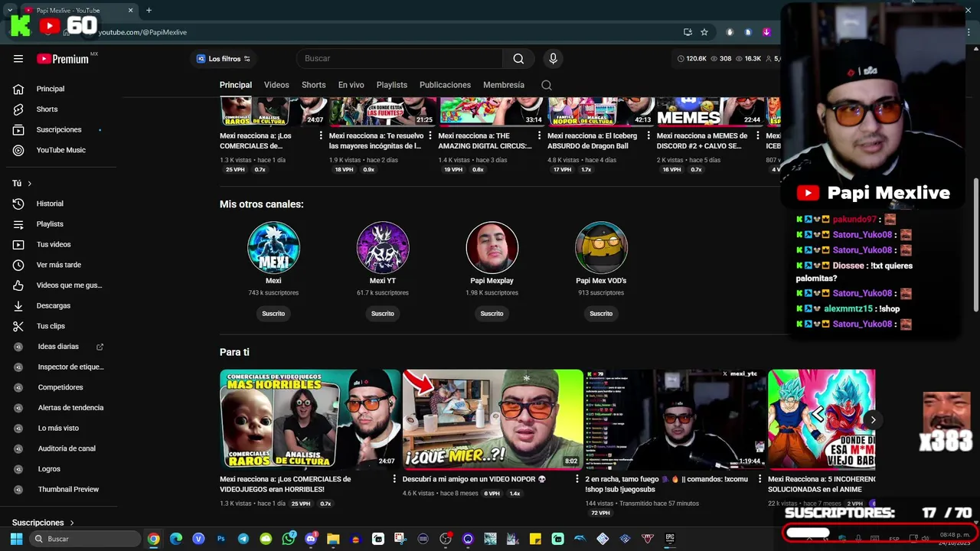Switch to Videos tab
This screenshot has width=980, height=551.
pos(276,85)
